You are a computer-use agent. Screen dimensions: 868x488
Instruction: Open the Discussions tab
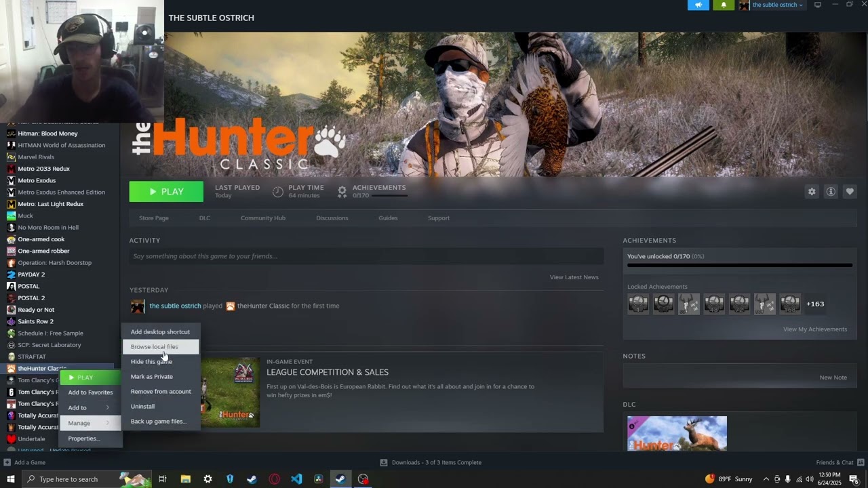click(332, 218)
